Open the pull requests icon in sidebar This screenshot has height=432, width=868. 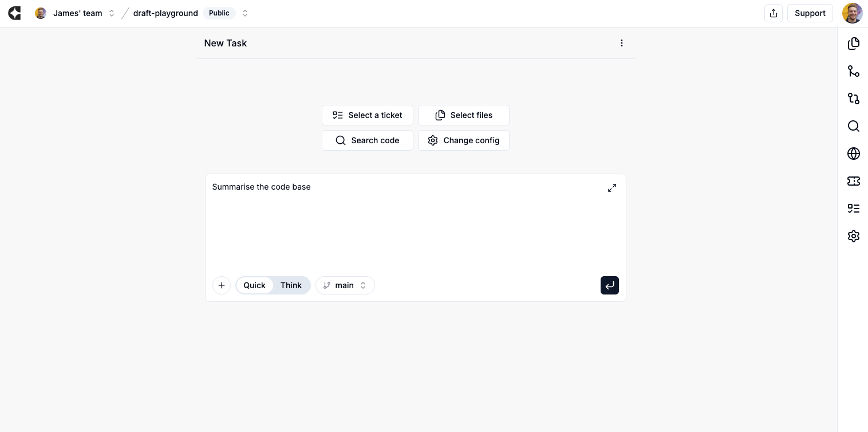pyautogui.click(x=853, y=99)
